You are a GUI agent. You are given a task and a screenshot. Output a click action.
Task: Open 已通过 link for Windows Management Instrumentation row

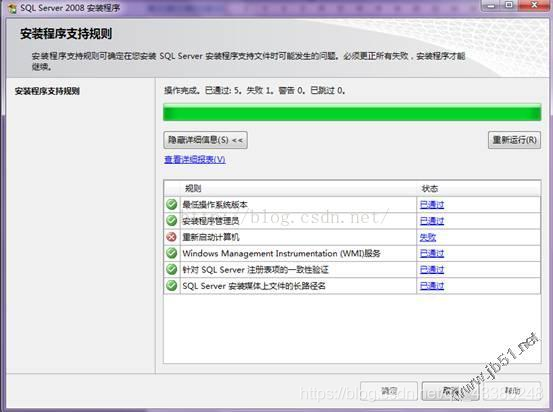pyautogui.click(x=432, y=253)
